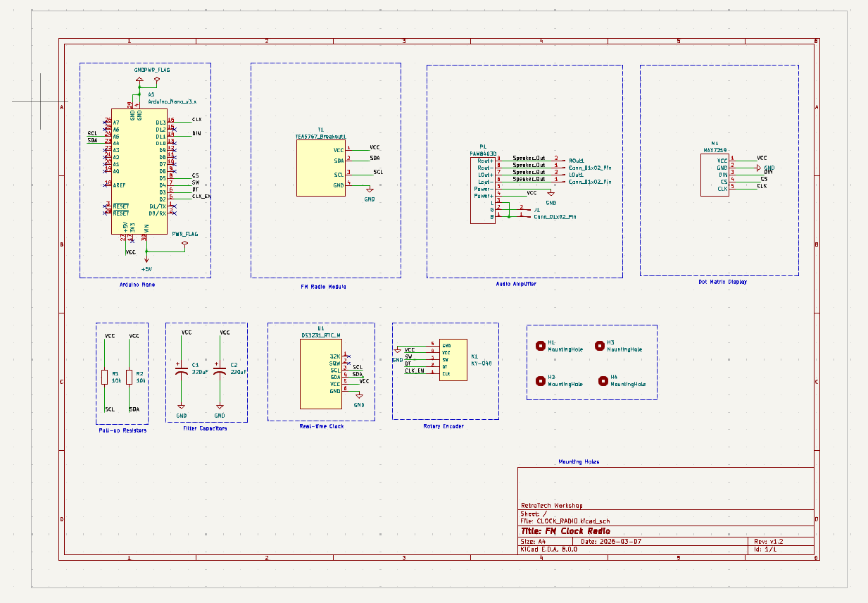Click the "RetroTech Workshop" company text

551,505
